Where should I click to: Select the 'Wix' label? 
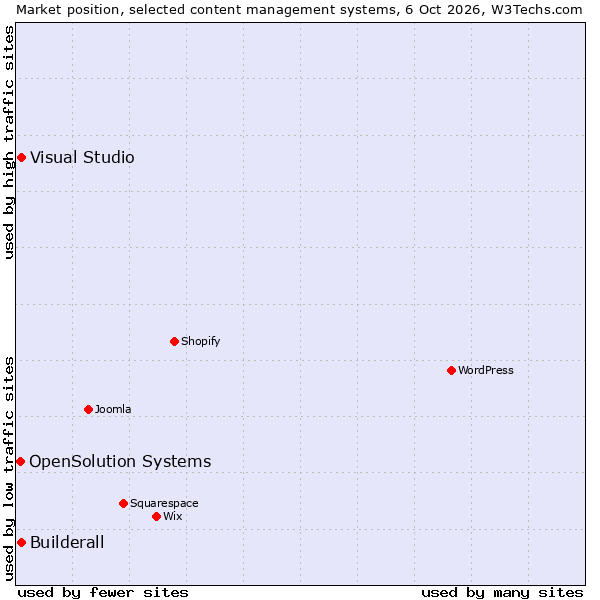click(x=173, y=517)
